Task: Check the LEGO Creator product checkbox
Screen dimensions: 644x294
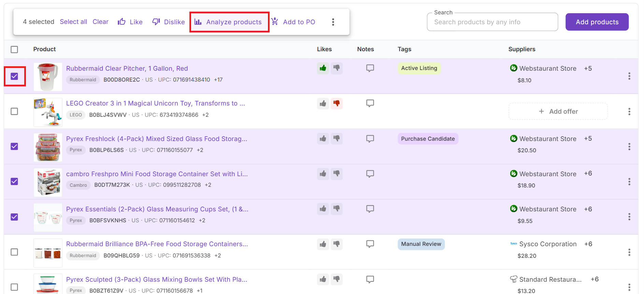Action: tap(14, 111)
